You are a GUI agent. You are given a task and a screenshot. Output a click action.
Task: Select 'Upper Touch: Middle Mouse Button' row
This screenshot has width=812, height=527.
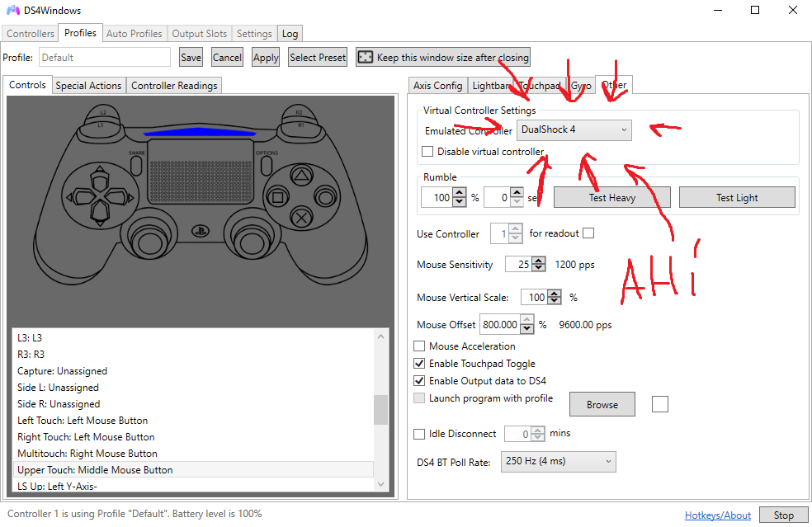(x=192, y=469)
